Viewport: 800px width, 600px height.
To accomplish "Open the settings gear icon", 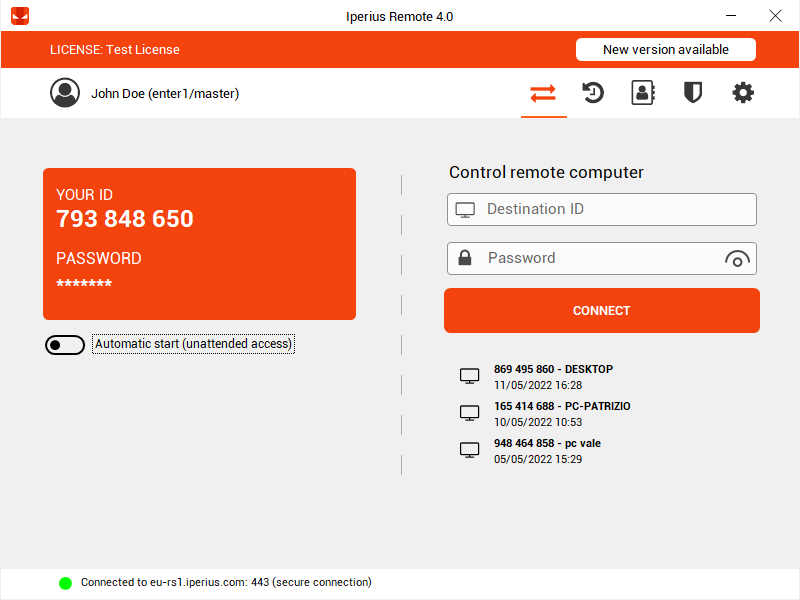I will pyautogui.click(x=742, y=92).
